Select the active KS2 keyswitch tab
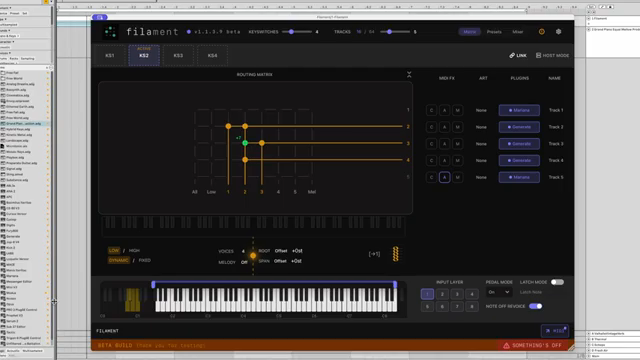 tap(144, 56)
